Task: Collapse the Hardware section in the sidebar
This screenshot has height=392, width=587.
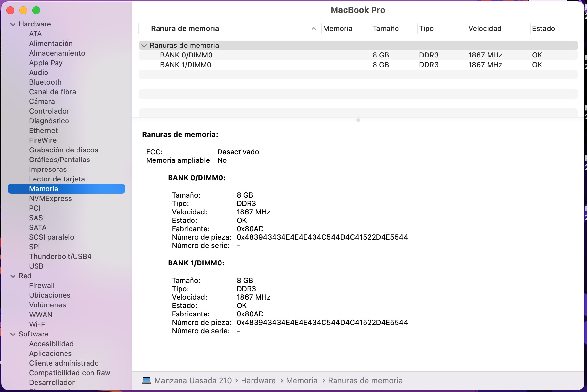Action: point(13,24)
